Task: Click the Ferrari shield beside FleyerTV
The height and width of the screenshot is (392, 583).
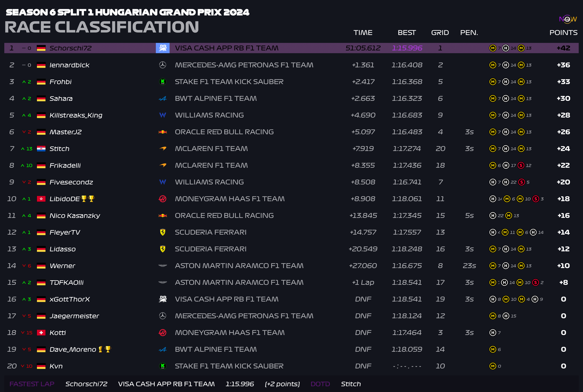Action: (x=163, y=232)
